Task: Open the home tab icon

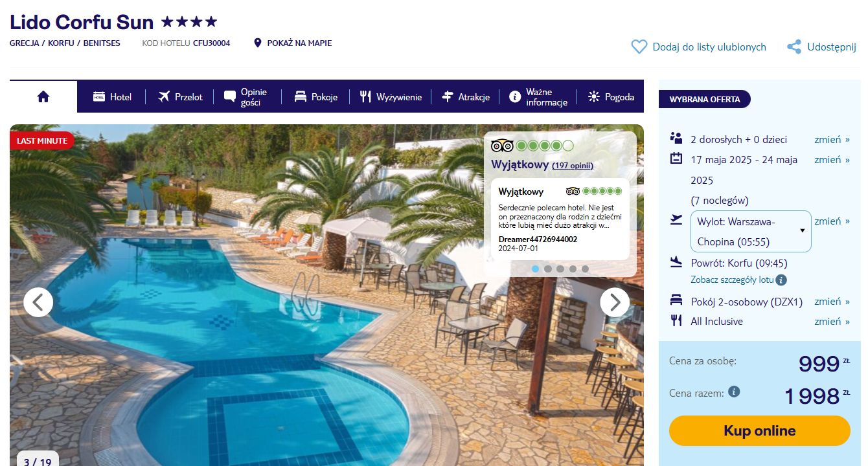Action: [43, 96]
